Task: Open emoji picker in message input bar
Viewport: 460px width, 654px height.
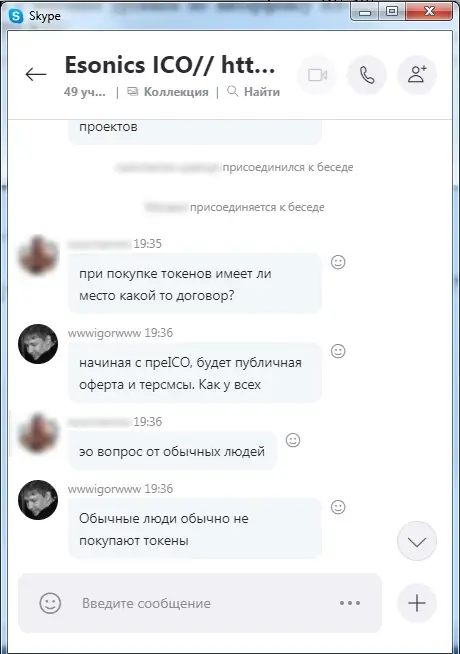Action: pyautogui.click(x=50, y=603)
